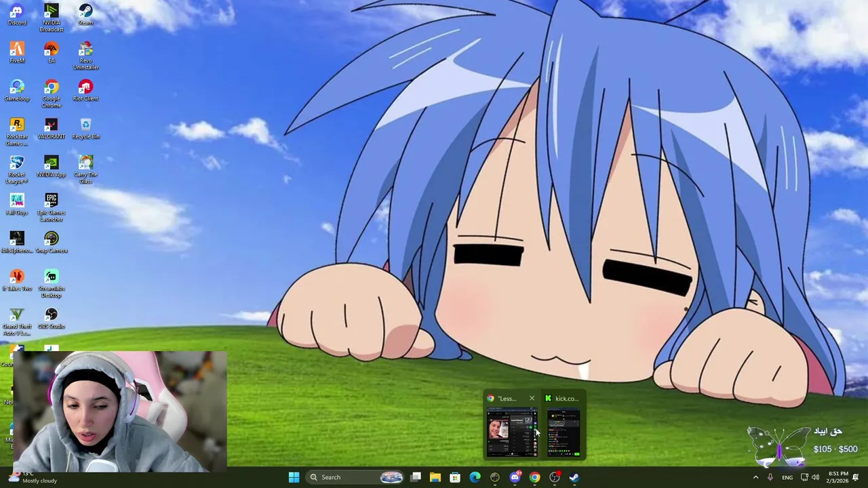Launch FiveM from the desktop
This screenshot has height=488, width=868.
(17, 53)
